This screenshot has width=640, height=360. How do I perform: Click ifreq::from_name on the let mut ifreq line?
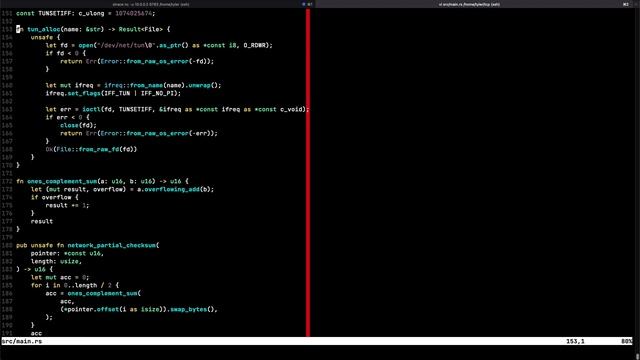coord(133,85)
